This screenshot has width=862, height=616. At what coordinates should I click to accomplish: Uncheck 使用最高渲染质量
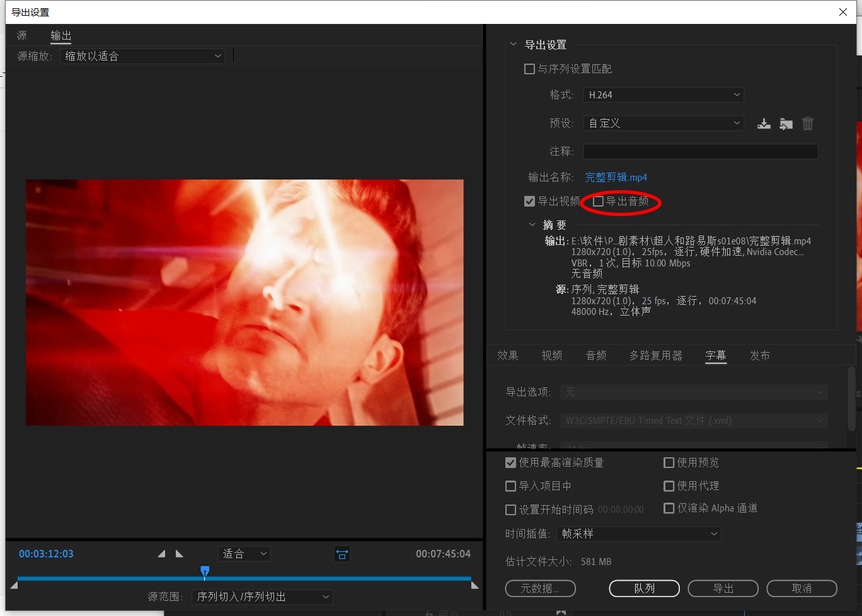[510, 462]
